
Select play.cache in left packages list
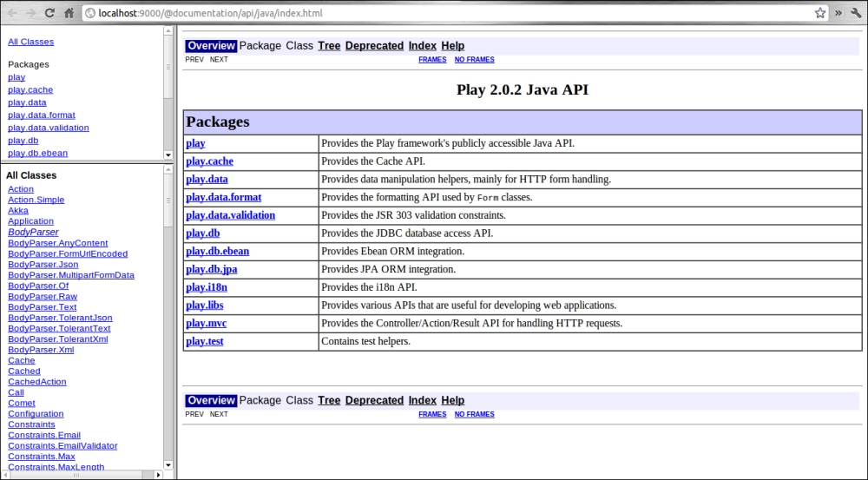(30, 89)
